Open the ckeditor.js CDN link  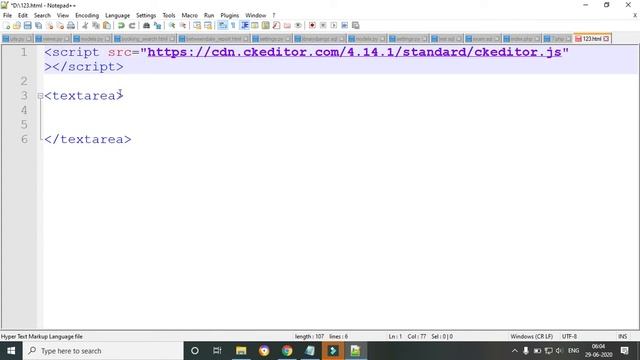coord(354,52)
